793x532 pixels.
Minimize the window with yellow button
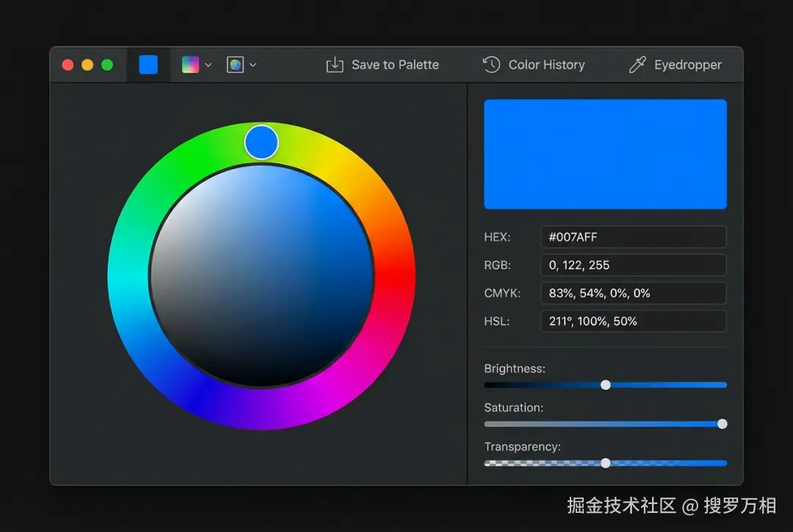tap(87, 65)
